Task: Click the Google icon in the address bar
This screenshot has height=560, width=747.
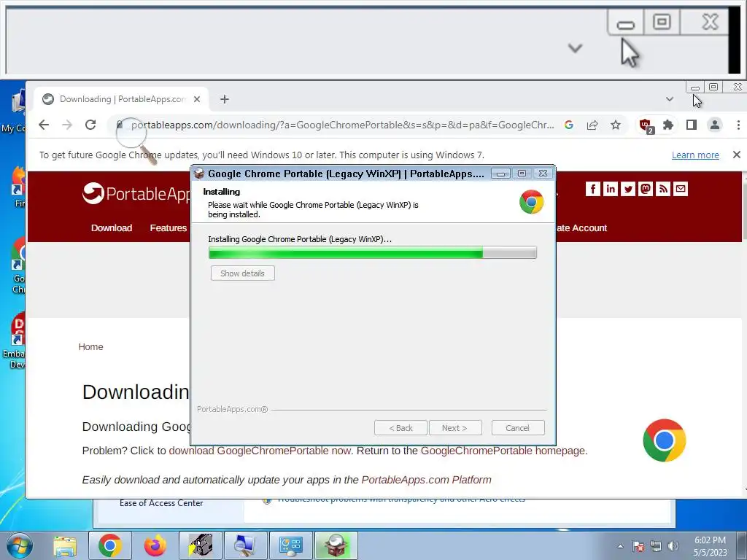Action: coord(569,125)
